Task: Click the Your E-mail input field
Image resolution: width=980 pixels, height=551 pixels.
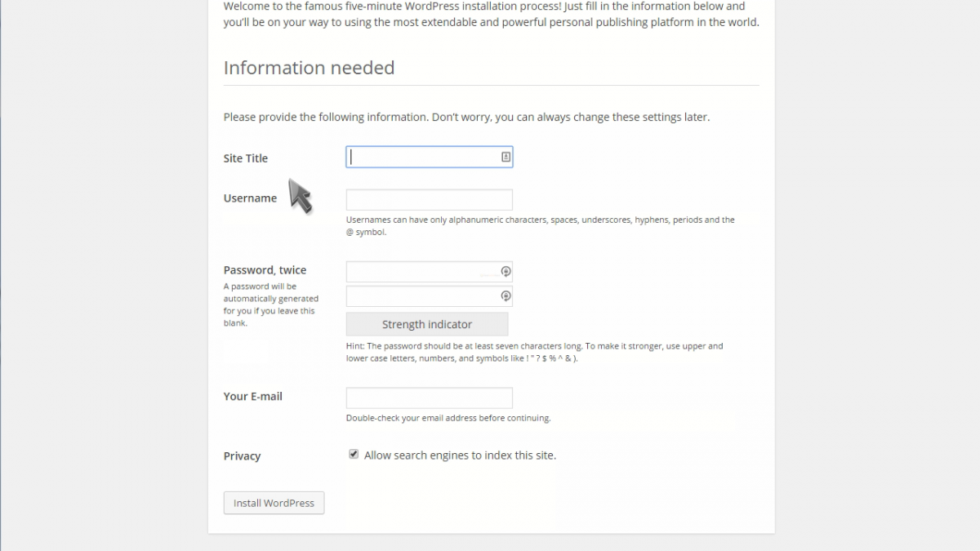Action: coord(430,398)
